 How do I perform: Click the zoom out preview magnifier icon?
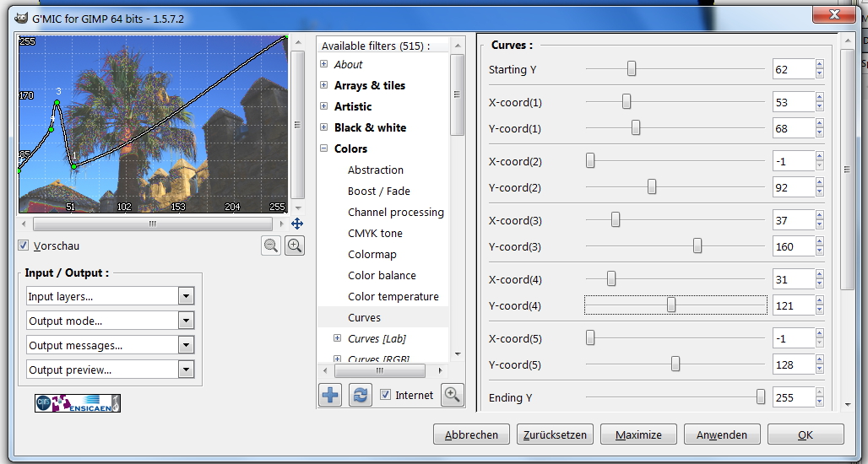[271, 245]
